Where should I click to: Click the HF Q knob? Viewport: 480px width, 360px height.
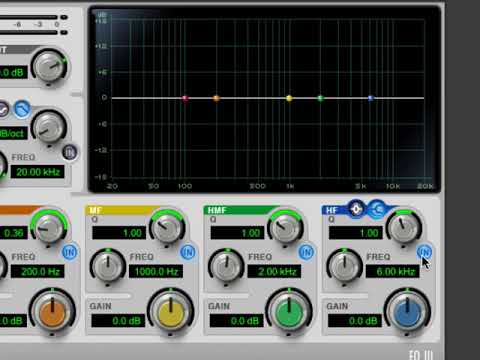404,228
